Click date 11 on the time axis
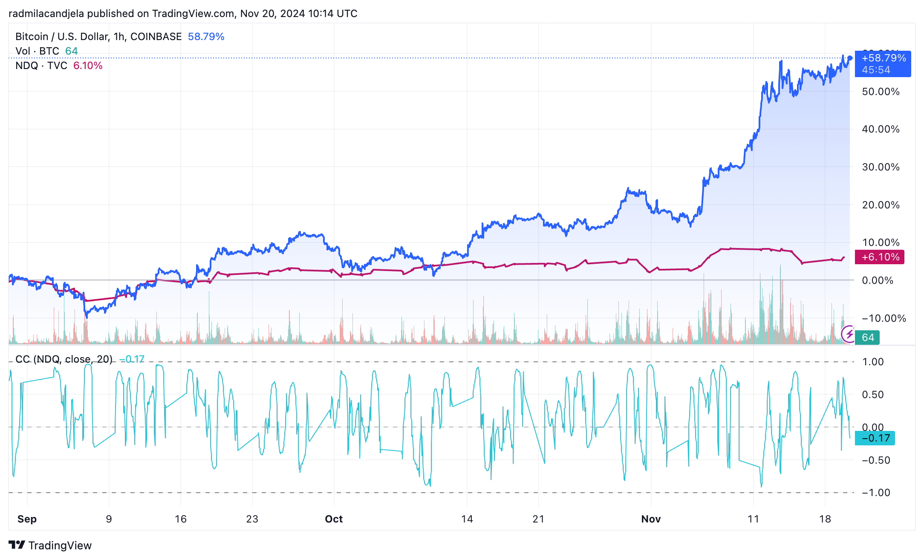The image size is (924, 560). 754,519
